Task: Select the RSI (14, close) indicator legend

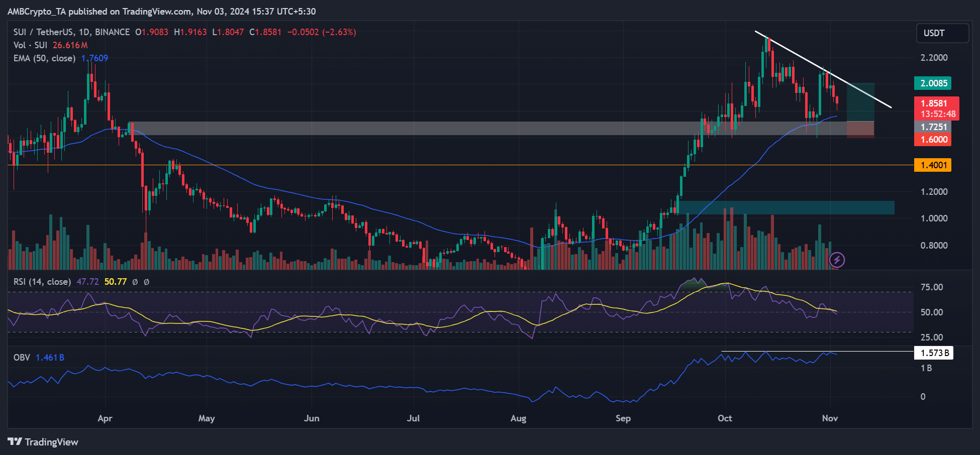Action: (x=42, y=282)
